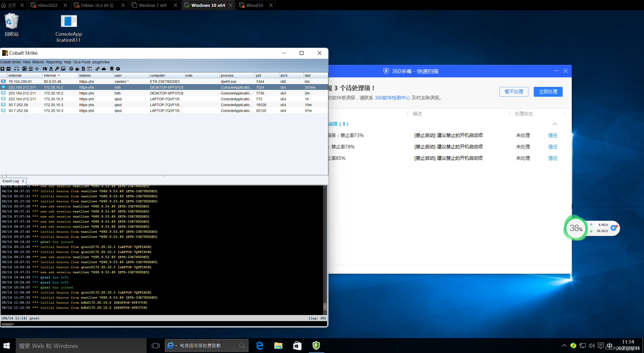The height and width of the screenshot is (353, 644).
Task: Open the View menu
Action: tap(26, 62)
